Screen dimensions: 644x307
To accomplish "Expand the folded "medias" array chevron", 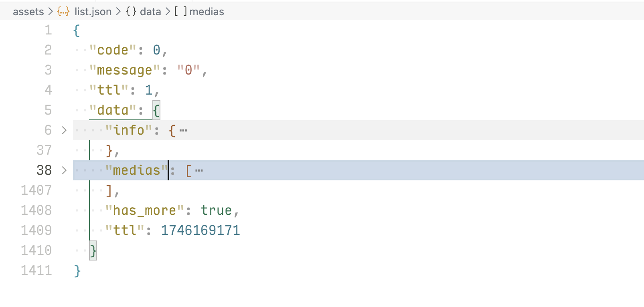I will click(x=64, y=170).
